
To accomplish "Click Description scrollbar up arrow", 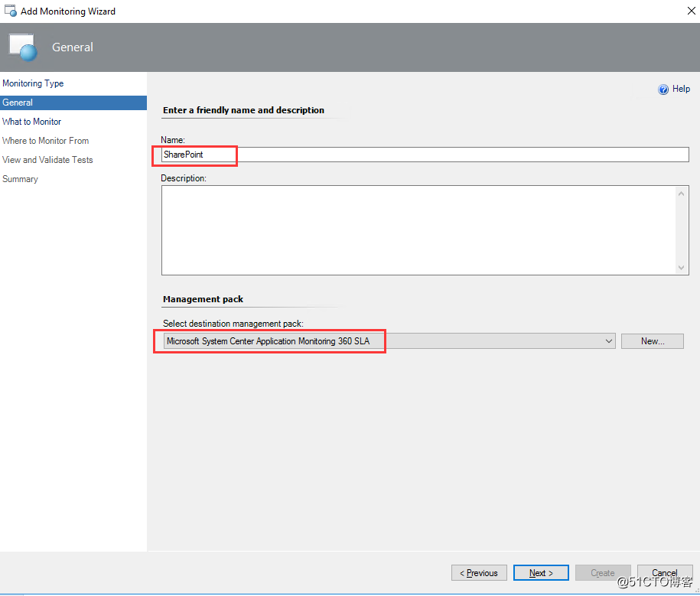I will point(681,194).
